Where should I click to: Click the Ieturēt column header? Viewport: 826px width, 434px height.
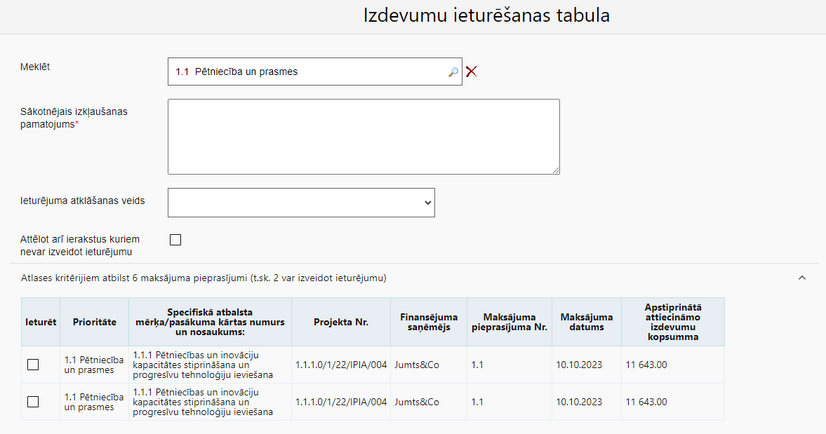(x=41, y=322)
